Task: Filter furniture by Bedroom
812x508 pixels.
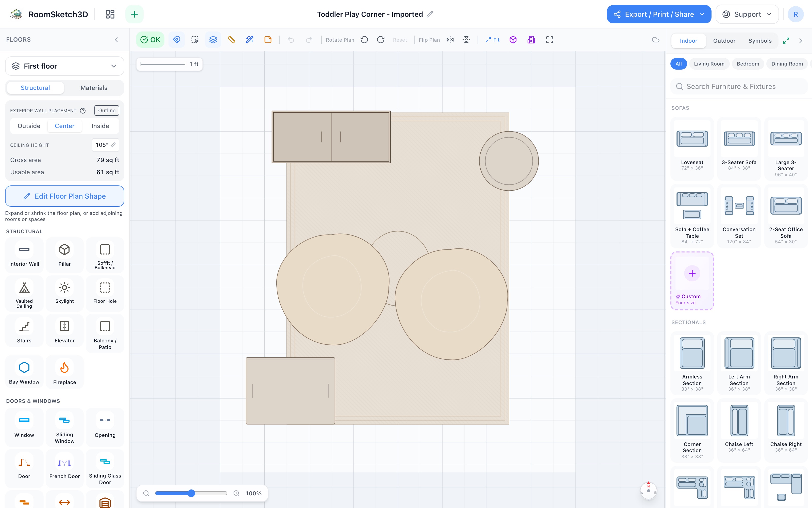Action: (x=748, y=64)
